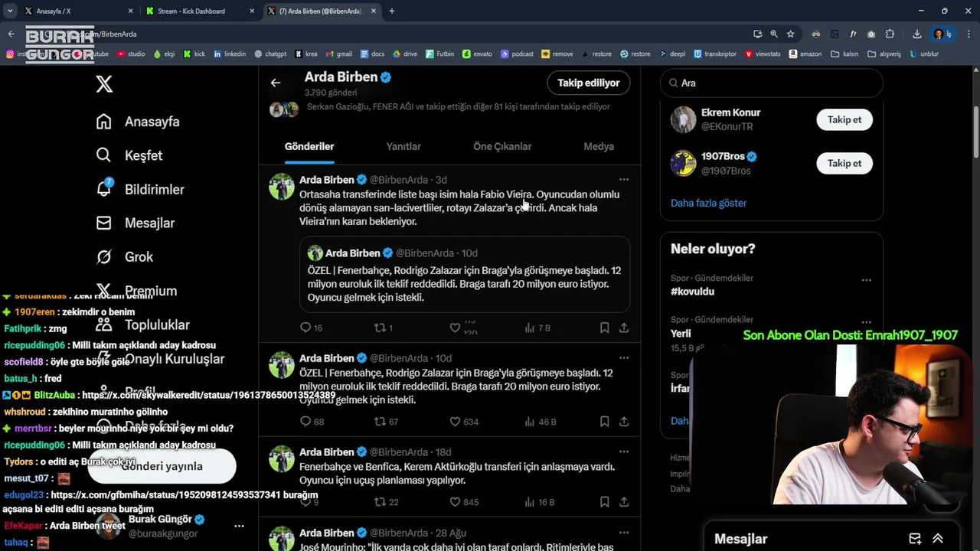The image size is (980, 551).
Task: Go back with profile header arrow
Action: (276, 83)
